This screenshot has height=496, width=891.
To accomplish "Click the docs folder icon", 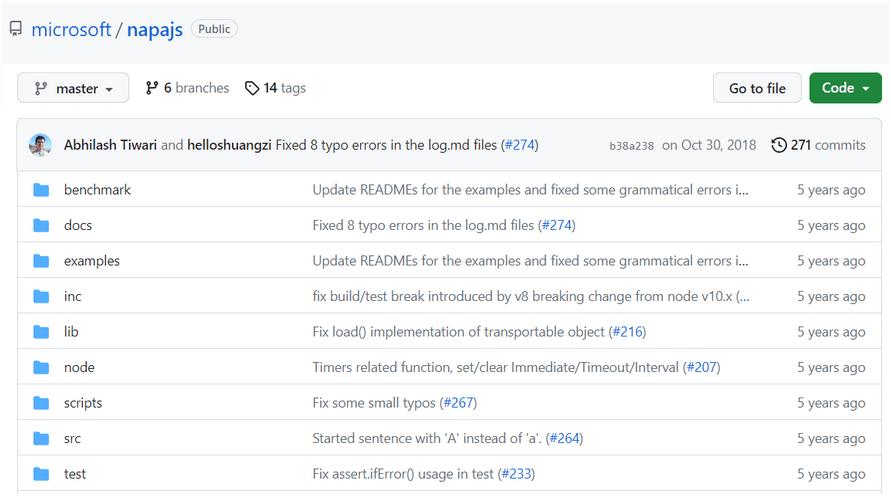I will (41, 225).
